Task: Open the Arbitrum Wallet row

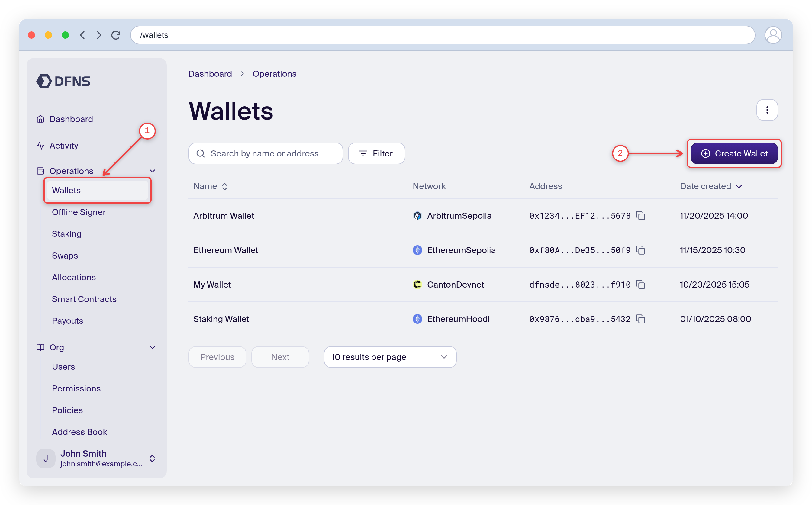Action: (483, 216)
